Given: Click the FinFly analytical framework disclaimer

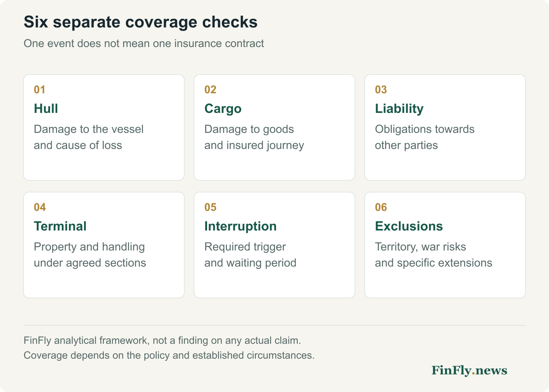Looking at the screenshot, I should (169, 348).
